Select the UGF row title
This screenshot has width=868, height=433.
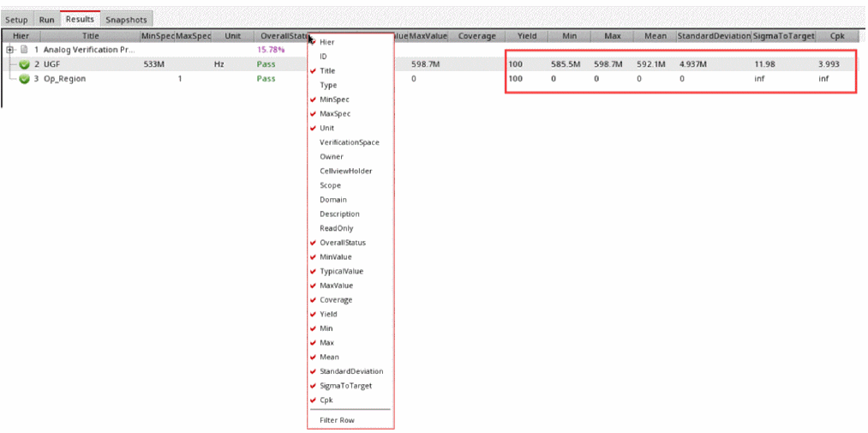coord(51,64)
